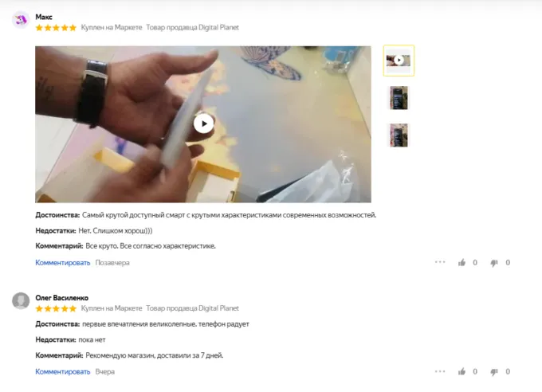Click Комментировать under Макс's review
This screenshot has height=392, width=542.
(x=62, y=263)
